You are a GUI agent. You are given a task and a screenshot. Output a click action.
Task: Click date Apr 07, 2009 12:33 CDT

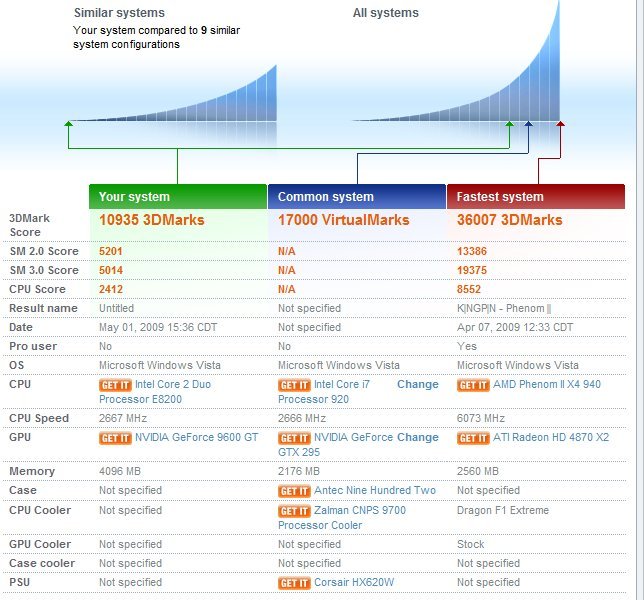coord(515,327)
